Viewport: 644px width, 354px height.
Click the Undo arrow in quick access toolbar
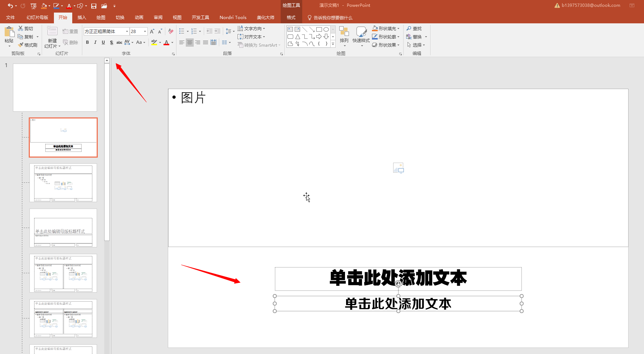pos(10,6)
